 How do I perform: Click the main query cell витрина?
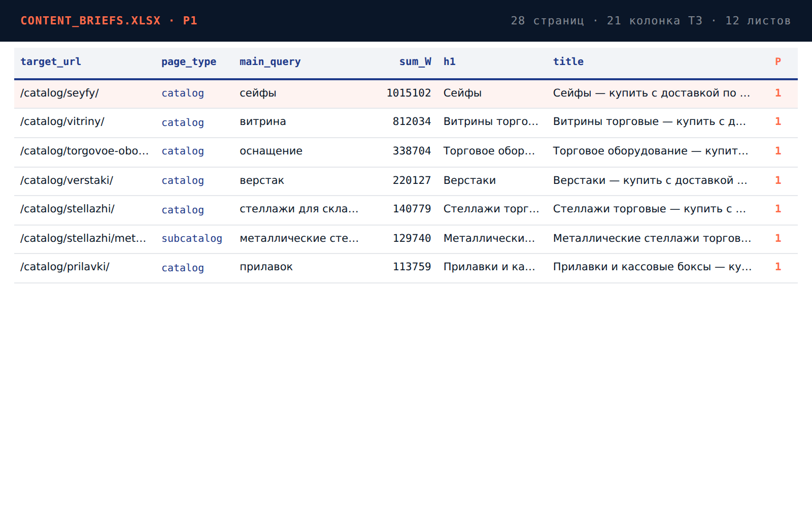(x=263, y=121)
